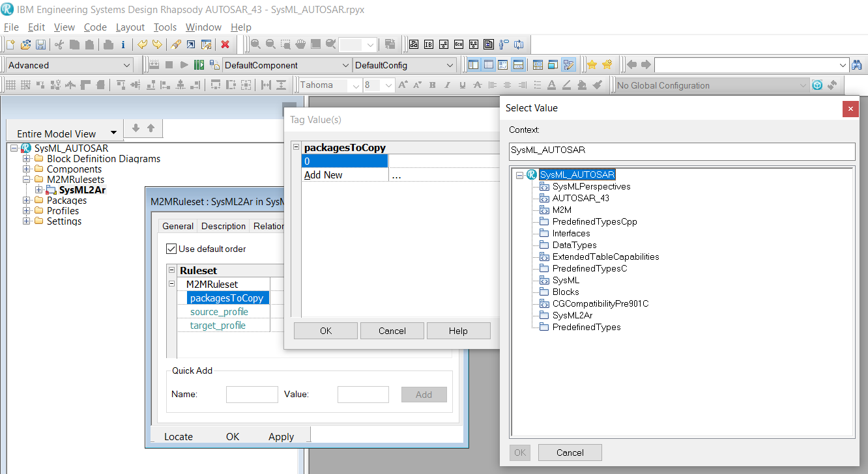
Task: Collapse SysML_AUTOSAR root in Select Value tree
Action: 519,175
